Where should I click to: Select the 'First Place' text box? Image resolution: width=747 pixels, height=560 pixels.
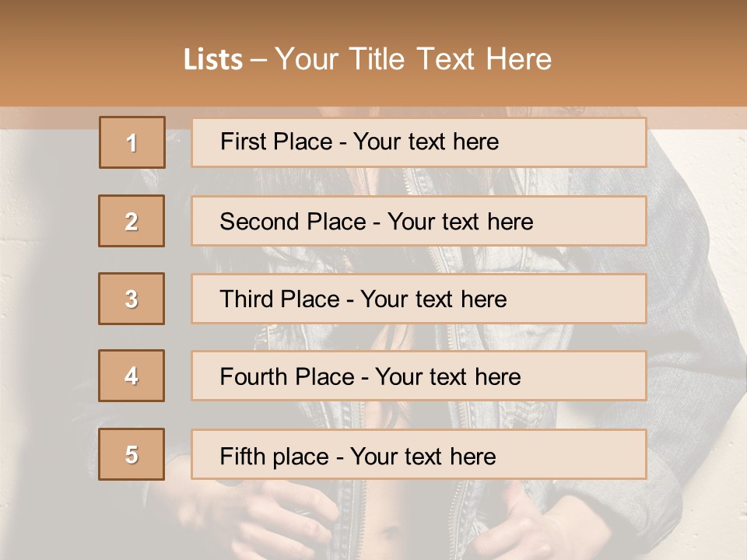point(419,142)
